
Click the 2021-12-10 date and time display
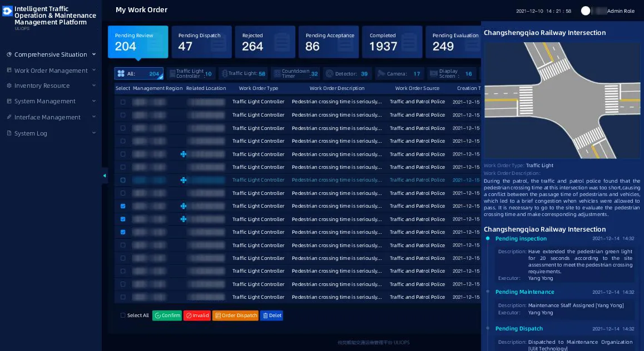coord(543,11)
